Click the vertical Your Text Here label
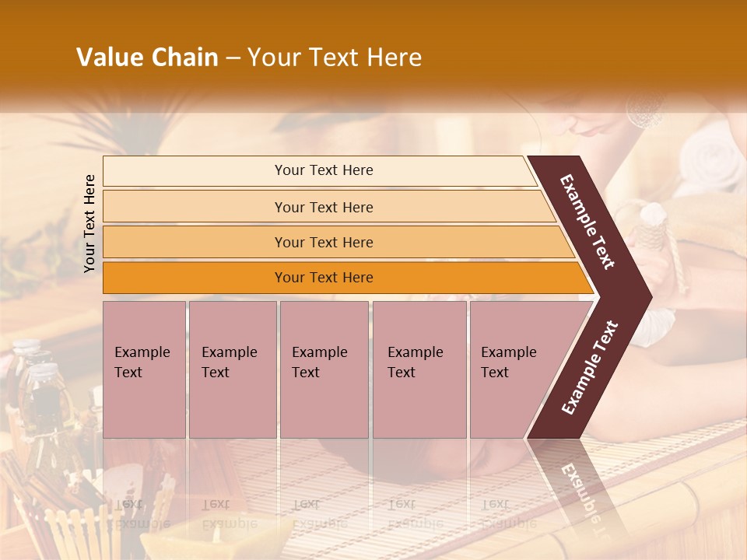 pyautogui.click(x=89, y=223)
